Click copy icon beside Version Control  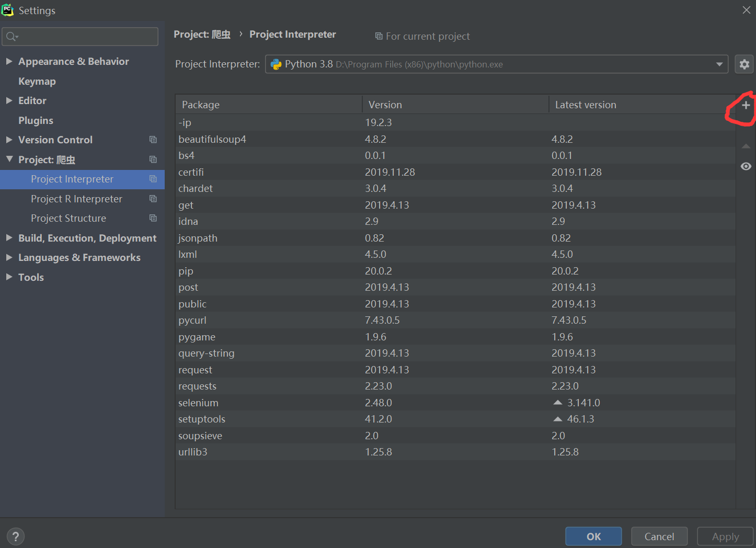[x=153, y=140]
